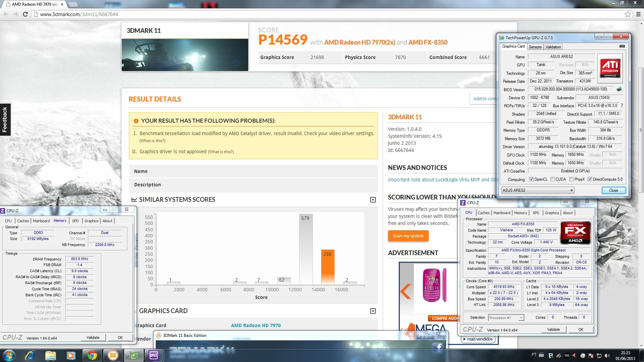This screenshot has width=644, height=362.
Task: Launch Internet Explorer from the taskbar
Action: tap(30, 355)
